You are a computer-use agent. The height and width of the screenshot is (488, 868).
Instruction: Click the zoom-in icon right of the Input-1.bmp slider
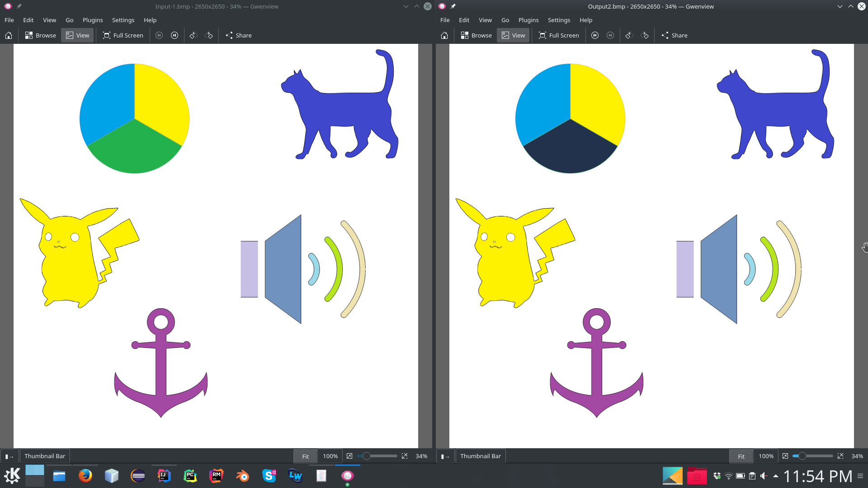point(405,456)
